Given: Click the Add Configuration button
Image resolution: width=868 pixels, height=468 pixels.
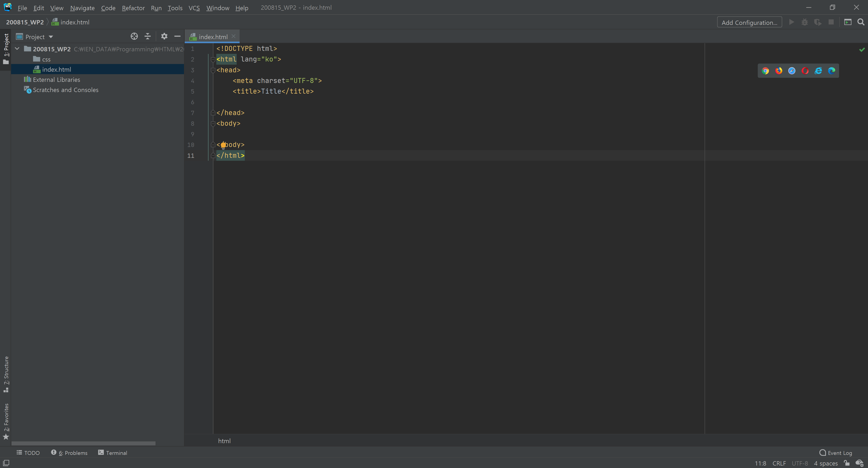Looking at the screenshot, I should tap(749, 23).
